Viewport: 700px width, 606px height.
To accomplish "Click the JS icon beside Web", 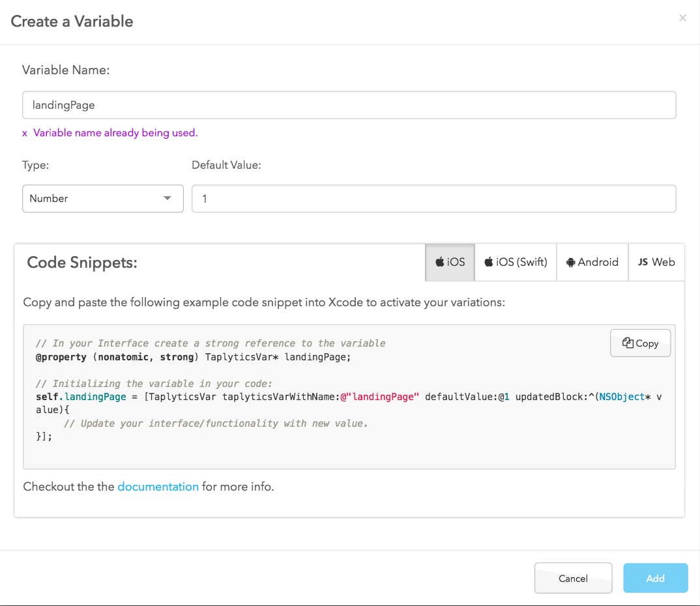I will coord(643,262).
